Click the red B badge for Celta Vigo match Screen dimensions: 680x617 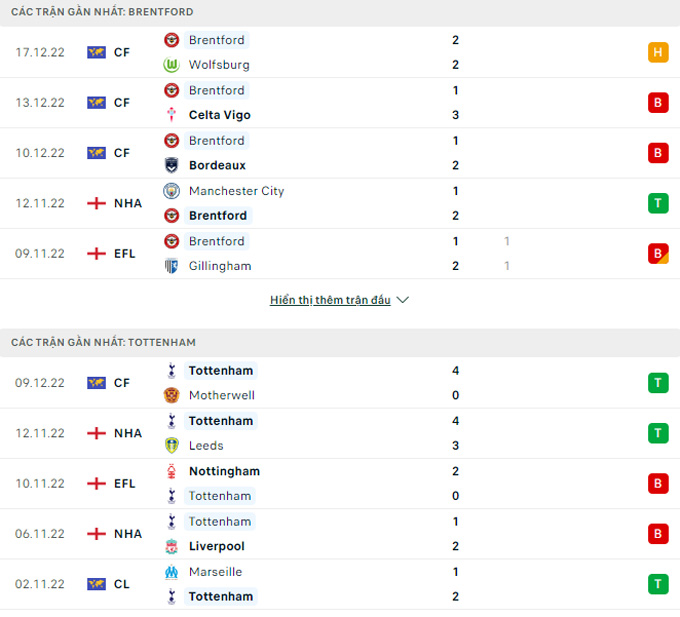click(658, 103)
